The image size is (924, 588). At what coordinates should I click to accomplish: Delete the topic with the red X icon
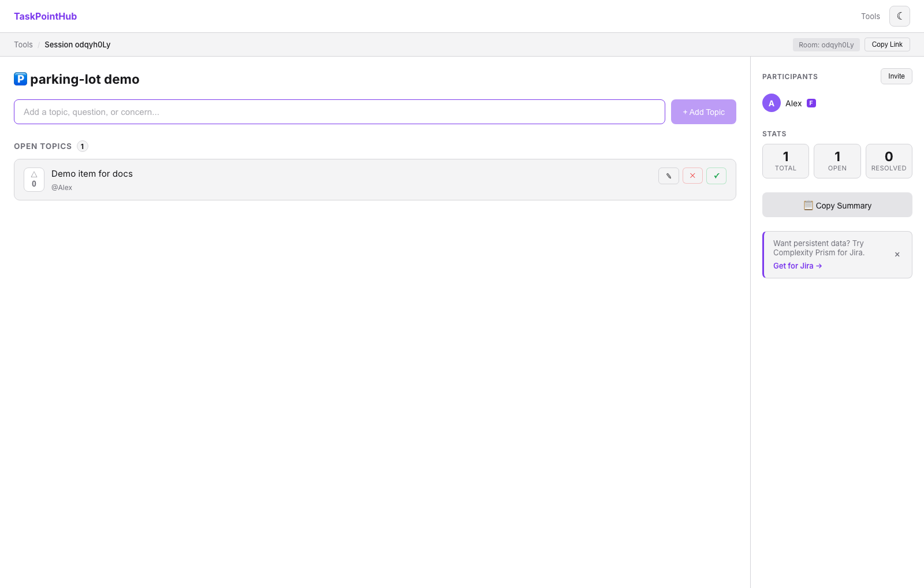point(692,176)
